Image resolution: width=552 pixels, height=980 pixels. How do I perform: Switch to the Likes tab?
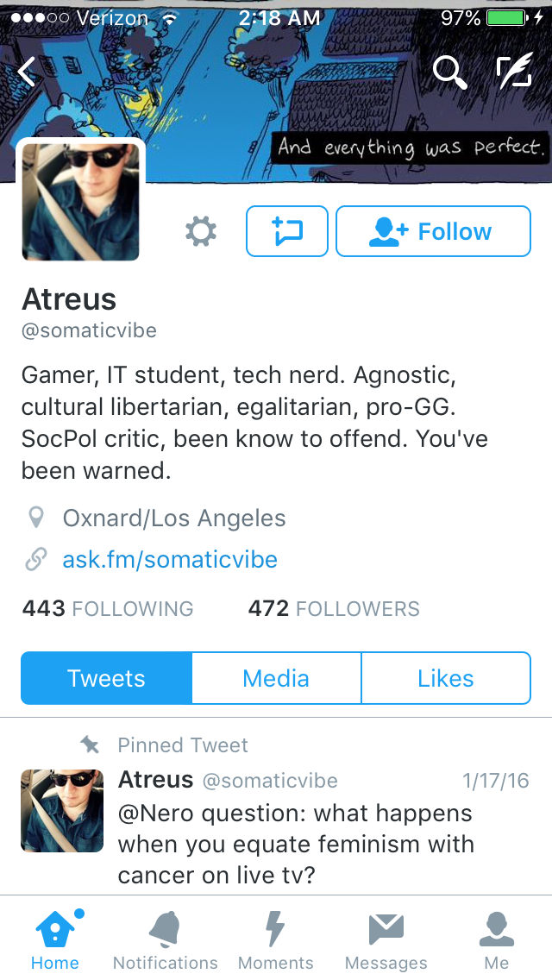point(446,678)
